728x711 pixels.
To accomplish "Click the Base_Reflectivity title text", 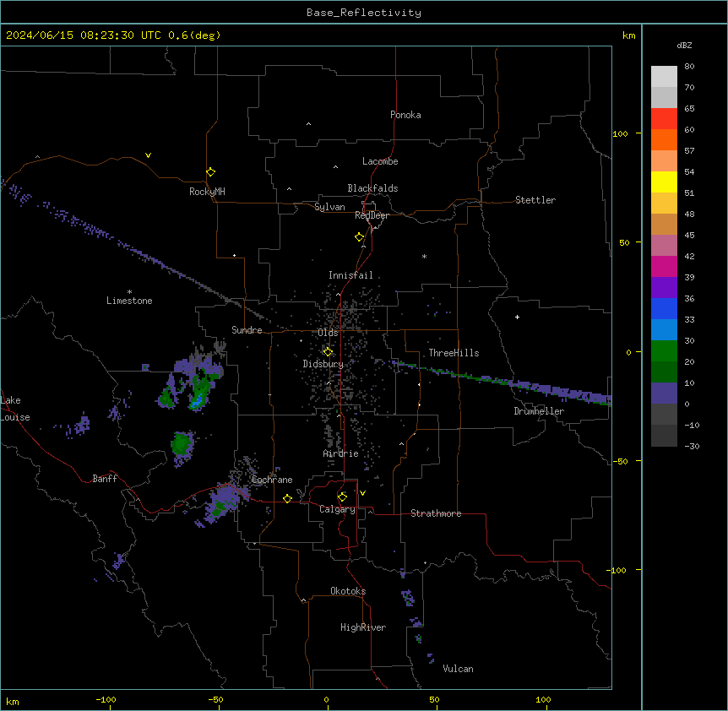I will 364,13.
